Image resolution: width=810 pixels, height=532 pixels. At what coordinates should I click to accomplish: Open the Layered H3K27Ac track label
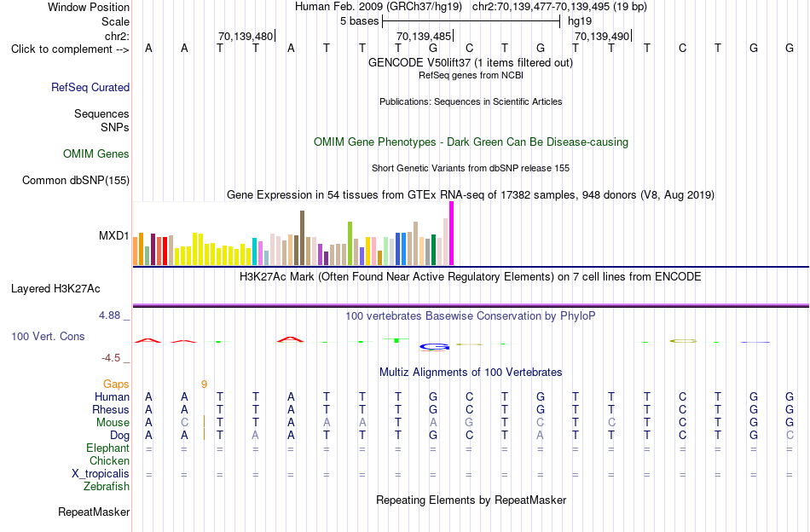pyautogui.click(x=55, y=289)
